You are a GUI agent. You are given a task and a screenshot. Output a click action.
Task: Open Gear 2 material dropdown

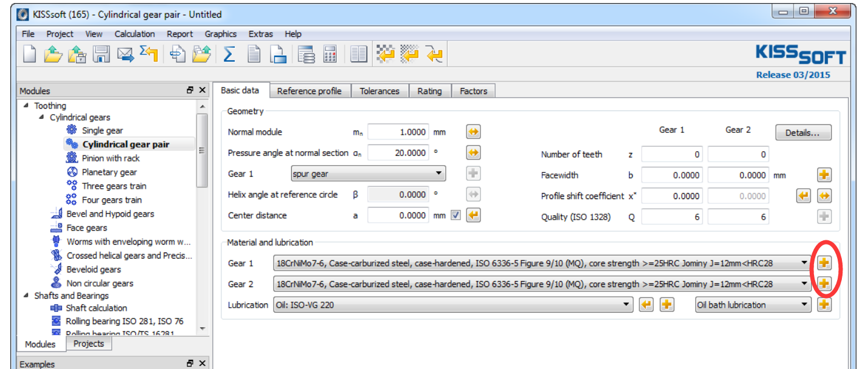point(542,283)
